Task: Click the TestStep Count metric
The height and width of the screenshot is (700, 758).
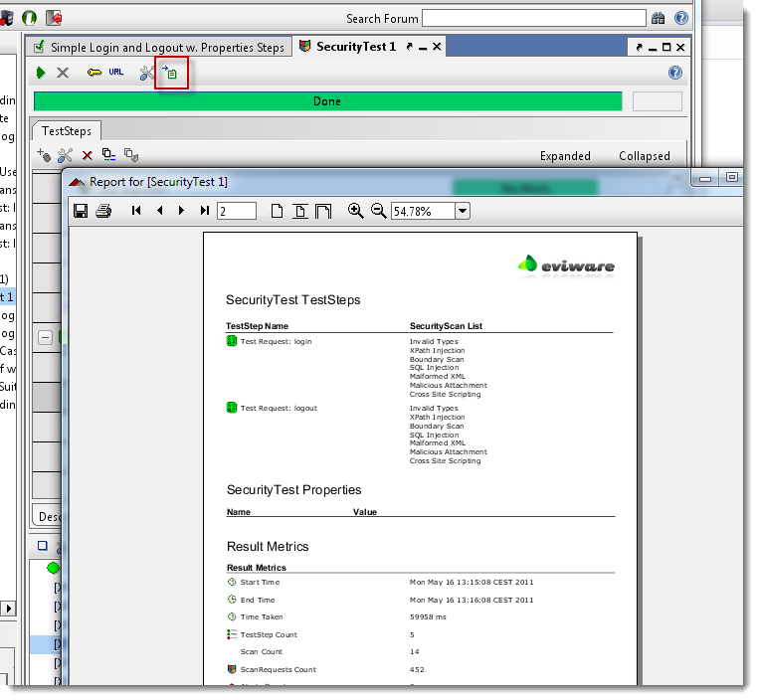Action: tap(269, 634)
